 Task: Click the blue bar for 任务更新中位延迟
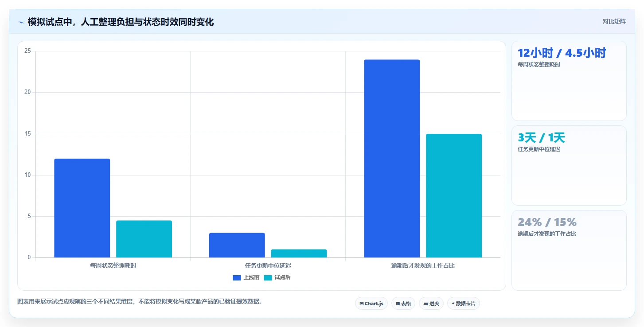(x=237, y=245)
